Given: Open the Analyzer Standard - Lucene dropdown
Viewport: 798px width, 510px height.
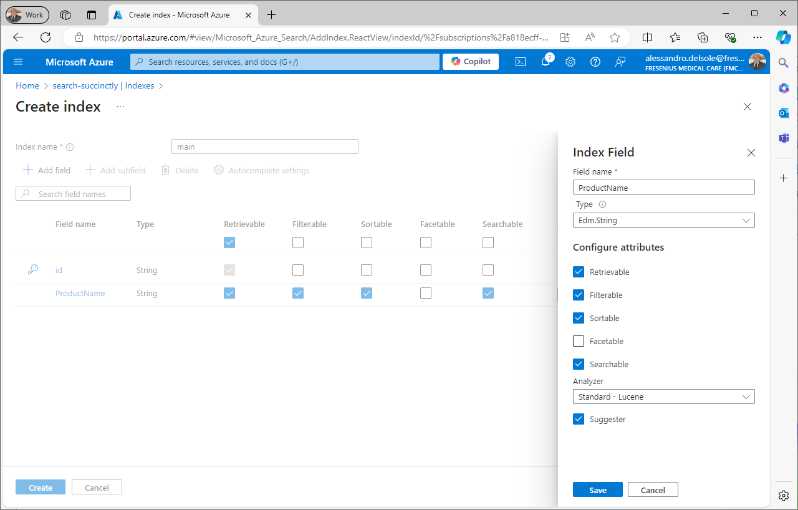Looking at the screenshot, I should click(663, 396).
